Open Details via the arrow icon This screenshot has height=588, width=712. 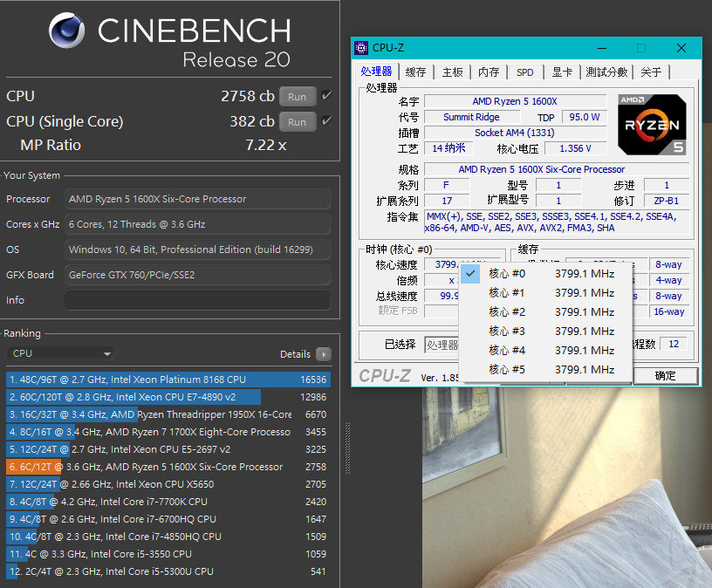[323, 354]
